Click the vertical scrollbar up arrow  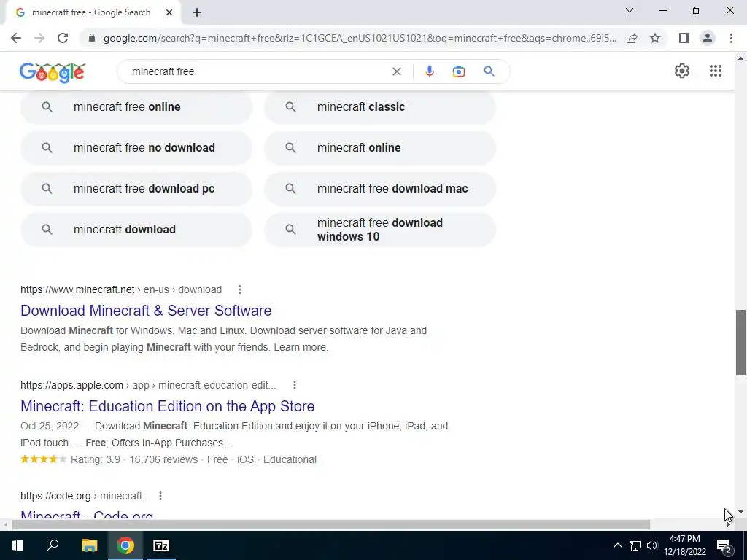(x=740, y=58)
